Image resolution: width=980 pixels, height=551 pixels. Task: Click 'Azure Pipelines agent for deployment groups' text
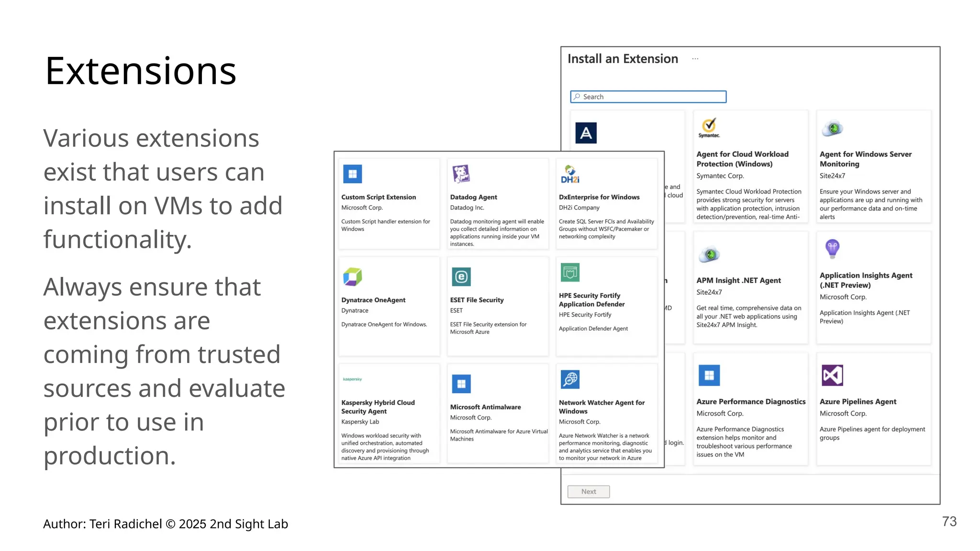tap(872, 433)
